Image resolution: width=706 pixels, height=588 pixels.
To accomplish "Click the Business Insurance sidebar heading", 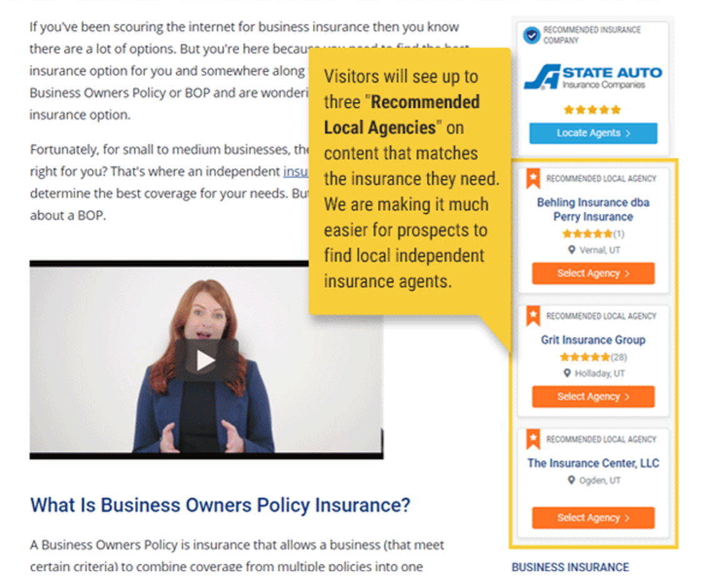I will [x=570, y=567].
